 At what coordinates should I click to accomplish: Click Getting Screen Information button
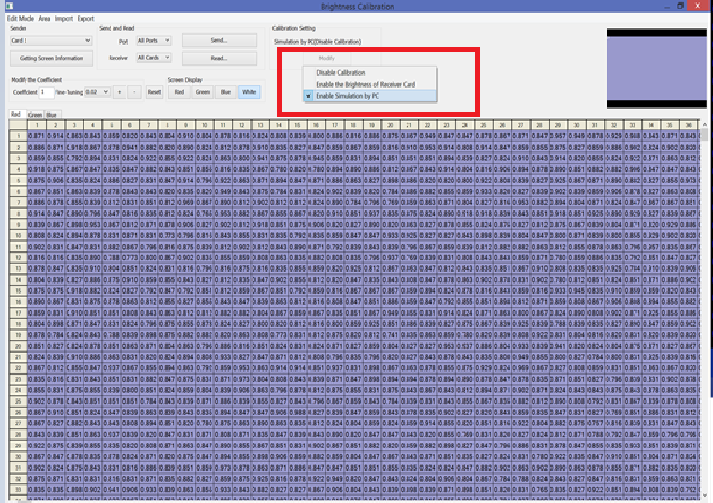tap(52, 58)
